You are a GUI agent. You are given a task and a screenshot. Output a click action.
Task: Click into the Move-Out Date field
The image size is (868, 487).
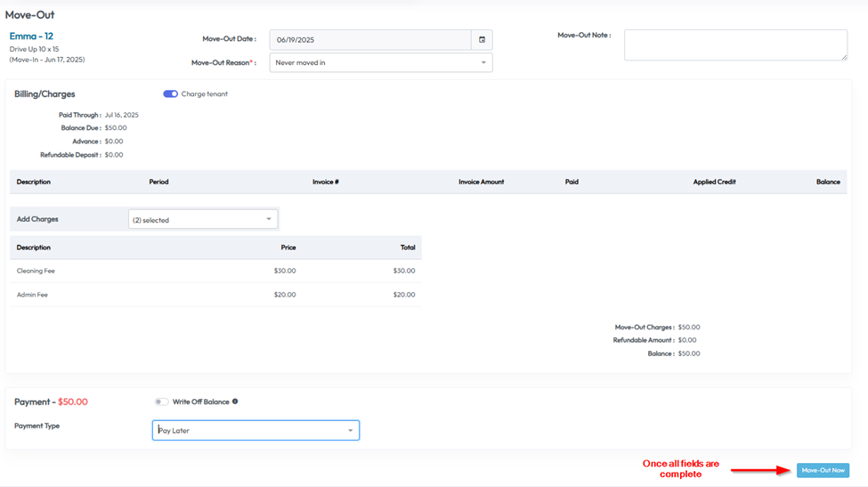[x=369, y=40]
